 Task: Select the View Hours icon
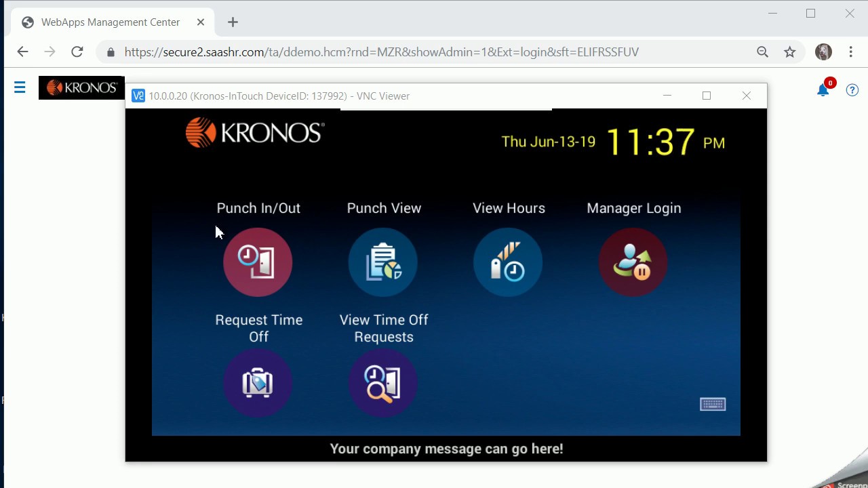click(508, 262)
